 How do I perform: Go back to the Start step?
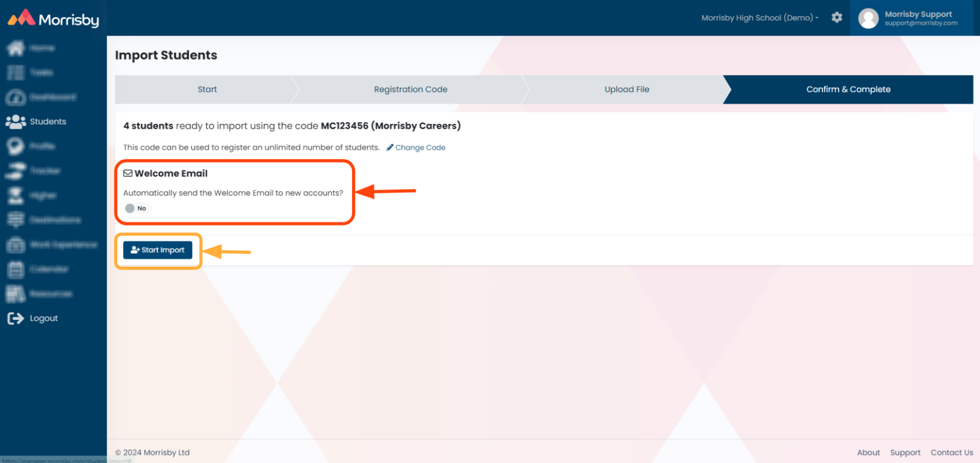pos(207,89)
